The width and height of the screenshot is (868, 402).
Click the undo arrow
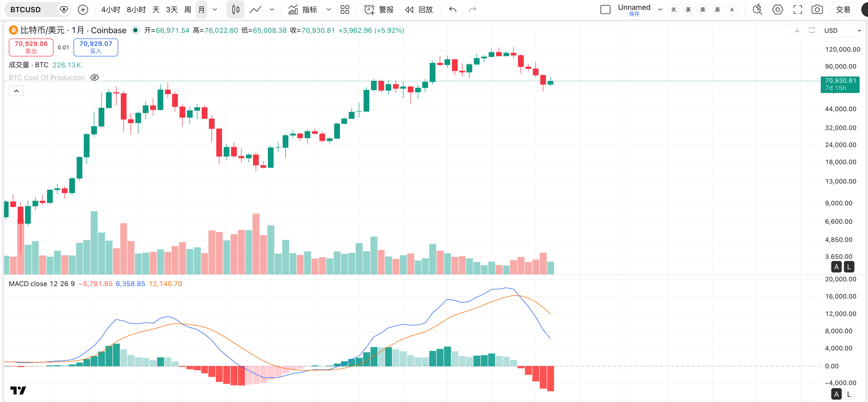click(x=453, y=10)
